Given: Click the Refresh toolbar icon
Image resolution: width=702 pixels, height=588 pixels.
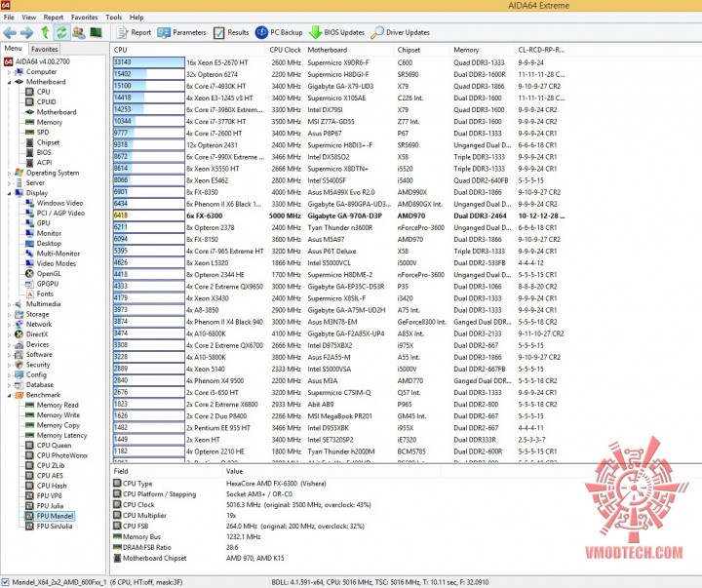Looking at the screenshot, I should tap(61, 33).
